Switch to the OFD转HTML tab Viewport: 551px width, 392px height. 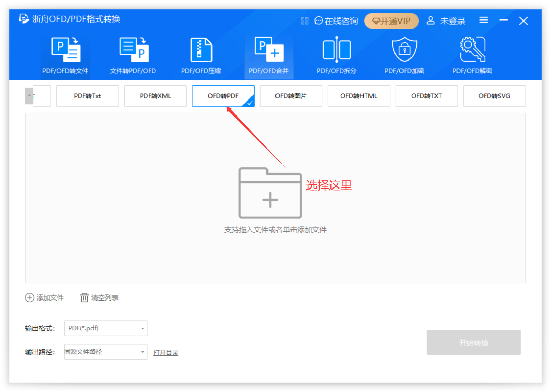point(358,96)
